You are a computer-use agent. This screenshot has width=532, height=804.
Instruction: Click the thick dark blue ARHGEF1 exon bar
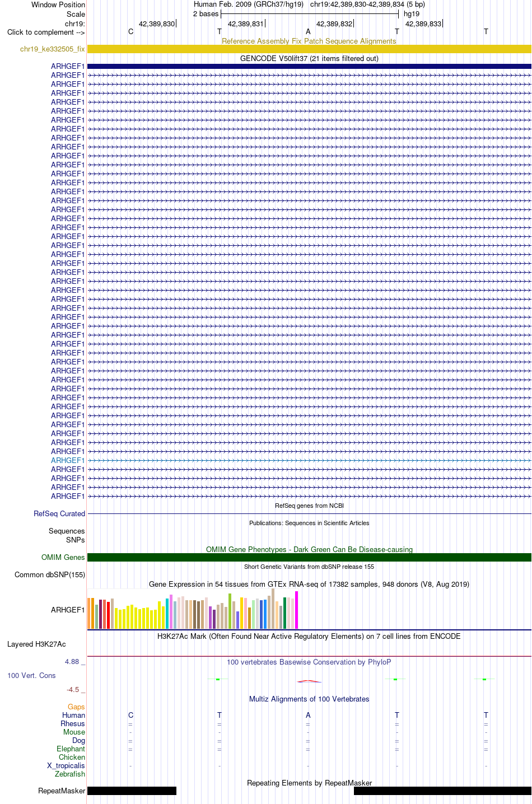pos(309,66)
